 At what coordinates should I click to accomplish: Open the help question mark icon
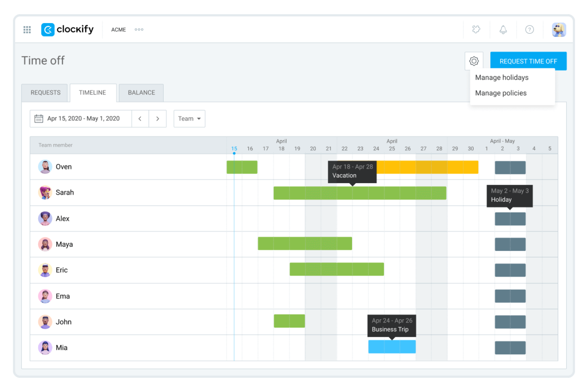(530, 29)
